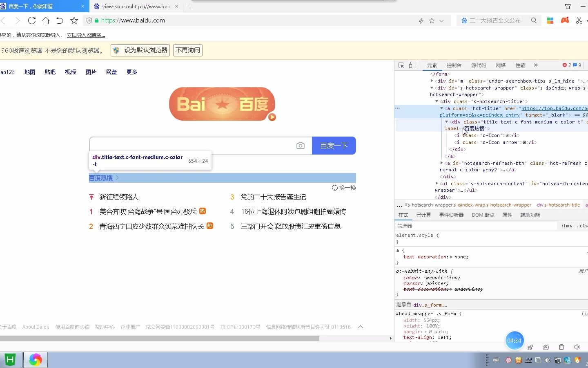Click the styles 筛选器 filter field
Viewport: 588px width, 368px height.
click(476, 226)
